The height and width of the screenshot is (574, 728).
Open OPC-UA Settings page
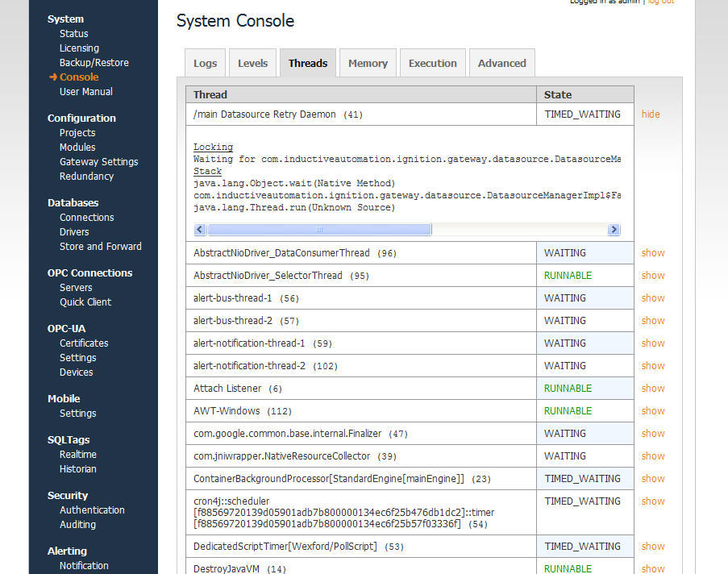point(77,358)
